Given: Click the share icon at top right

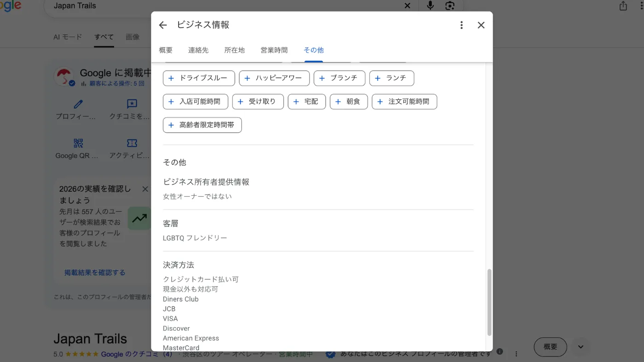Looking at the screenshot, I should click(x=623, y=6).
